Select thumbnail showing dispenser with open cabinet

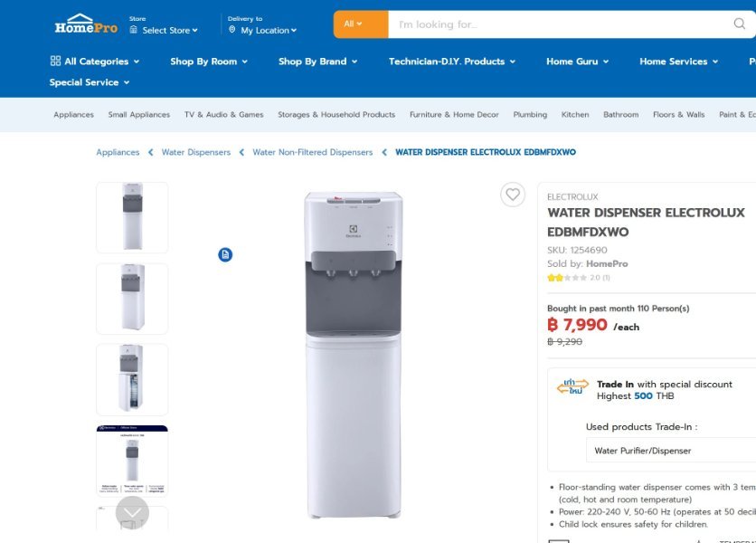pyautogui.click(x=132, y=379)
